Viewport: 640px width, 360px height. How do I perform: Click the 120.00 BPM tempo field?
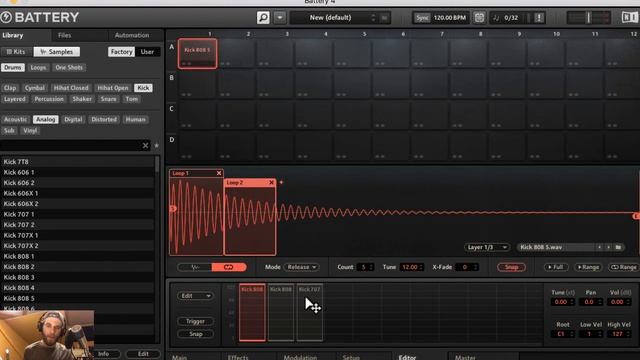click(449, 18)
